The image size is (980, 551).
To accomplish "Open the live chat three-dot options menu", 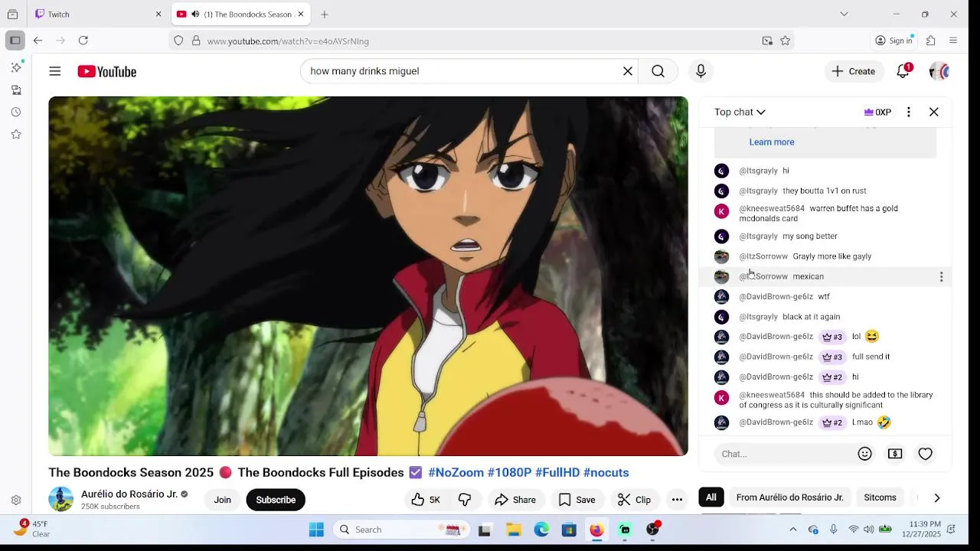I will pos(909,112).
